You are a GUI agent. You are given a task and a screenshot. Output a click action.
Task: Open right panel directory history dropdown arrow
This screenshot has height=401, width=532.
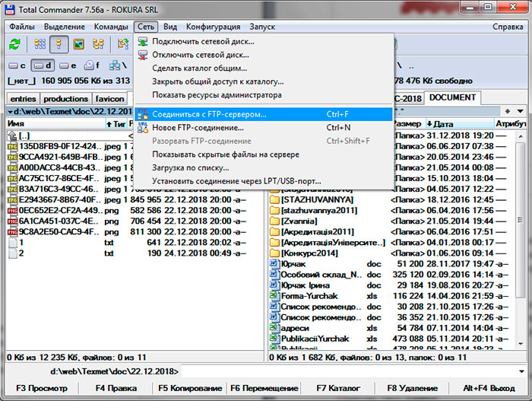pos(520,111)
